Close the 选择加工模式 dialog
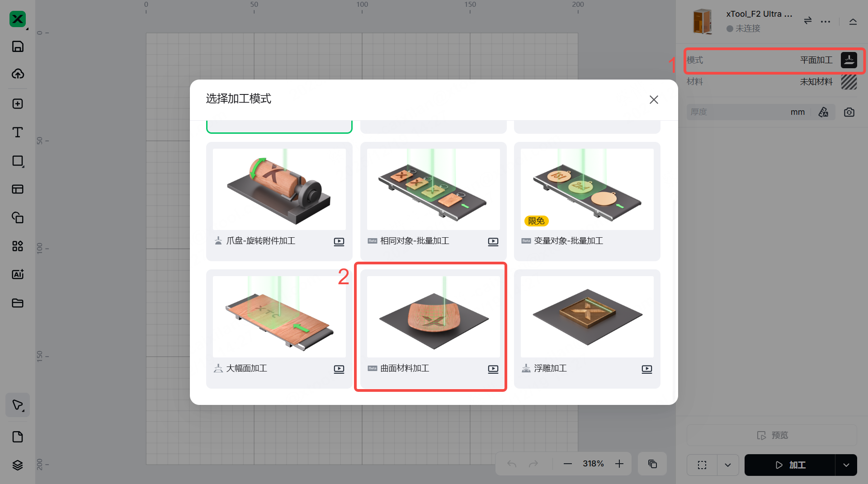Viewport: 868px width, 484px height. pyautogui.click(x=654, y=99)
